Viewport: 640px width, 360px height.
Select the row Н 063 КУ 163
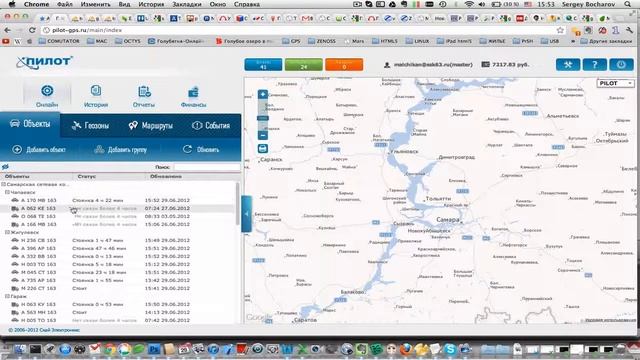pos(118,304)
